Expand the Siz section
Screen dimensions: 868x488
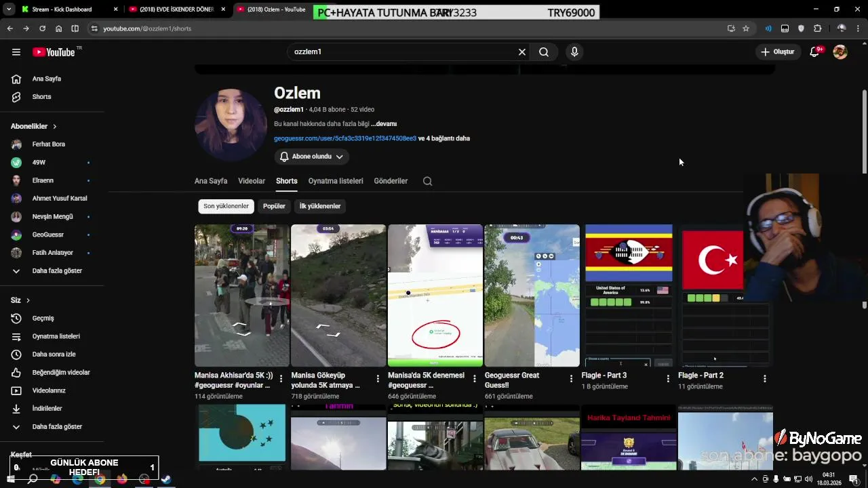[20, 300]
